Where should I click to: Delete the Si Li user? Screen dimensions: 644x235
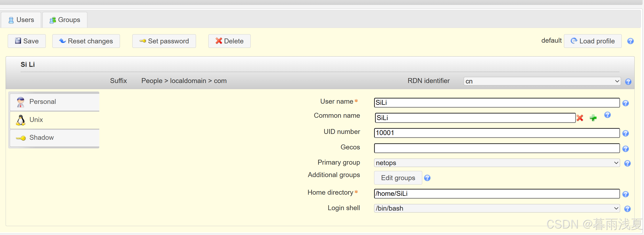(x=230, y=41)
